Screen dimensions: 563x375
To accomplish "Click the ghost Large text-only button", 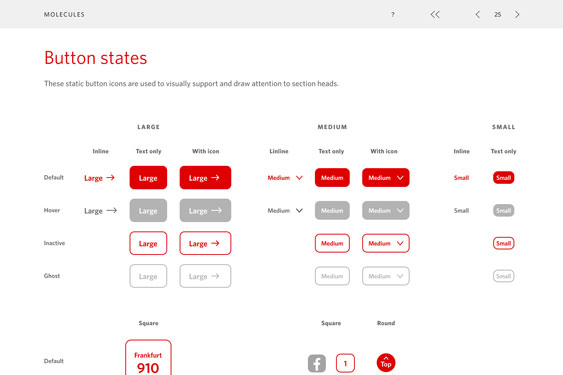I will [148, 276].
